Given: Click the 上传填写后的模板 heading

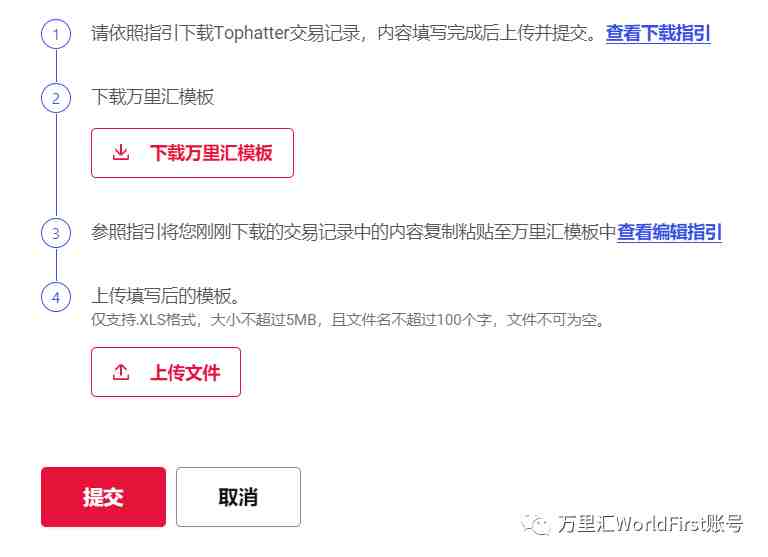Looking at the screenshot, I should pos(166,296).
